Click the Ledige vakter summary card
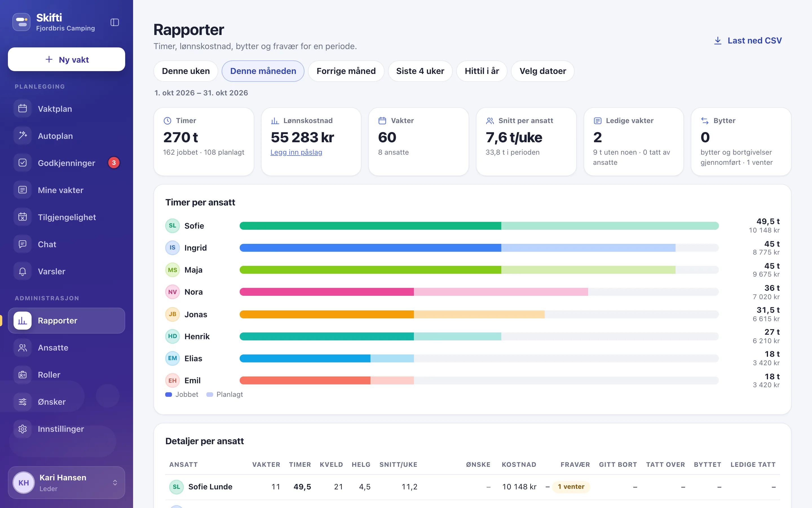Viewport: 812px width, 508px height. click(x=634, y=141)
